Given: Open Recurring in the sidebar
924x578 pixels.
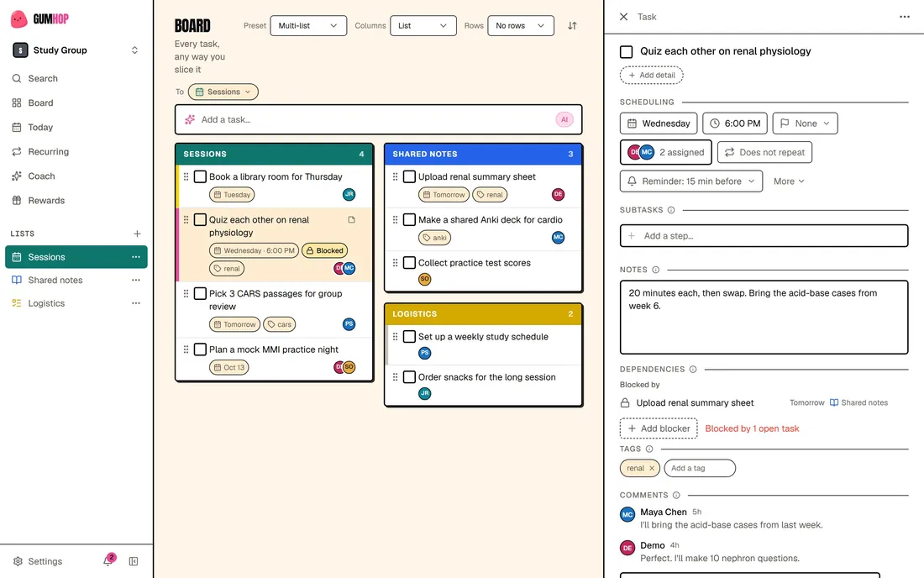Looking at the screenshot, I should click(x=76, y=151).
